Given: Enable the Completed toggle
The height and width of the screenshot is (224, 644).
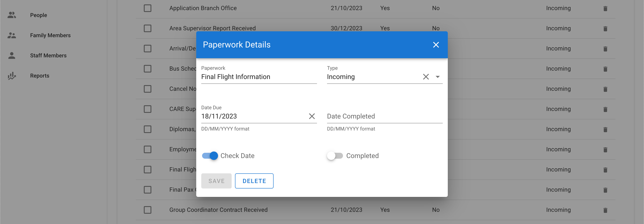Looking at the screenshot, I should coord(335,155).
